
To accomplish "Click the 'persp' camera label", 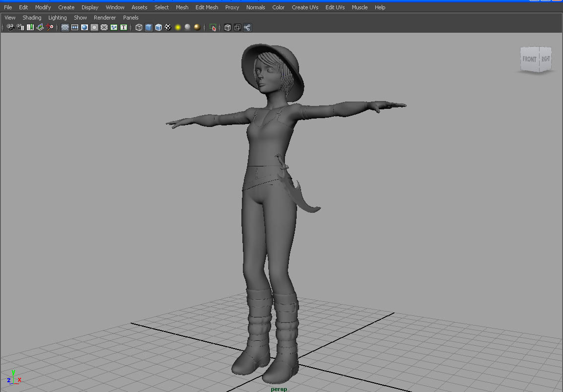I will 279,389.
